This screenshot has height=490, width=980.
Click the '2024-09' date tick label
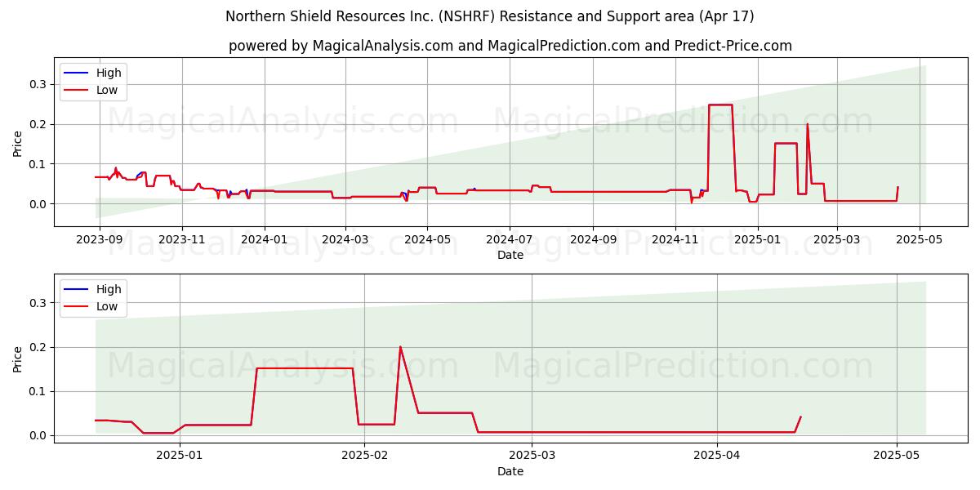tap(593, 241)
